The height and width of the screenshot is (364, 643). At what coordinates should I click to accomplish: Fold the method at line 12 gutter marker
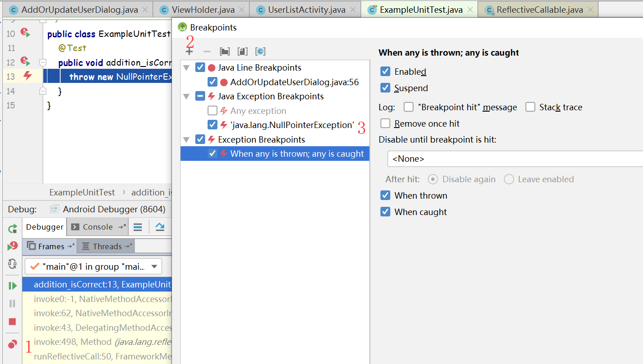pos(43,62)
